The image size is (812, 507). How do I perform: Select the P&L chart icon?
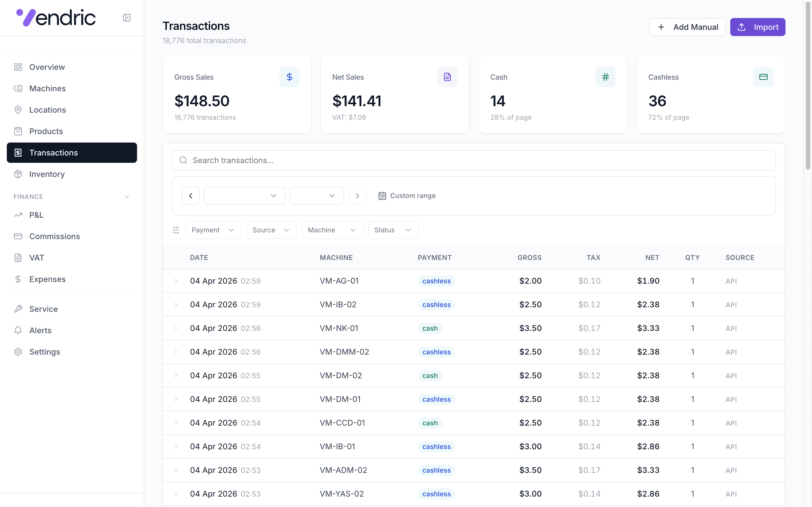point(18,215)
